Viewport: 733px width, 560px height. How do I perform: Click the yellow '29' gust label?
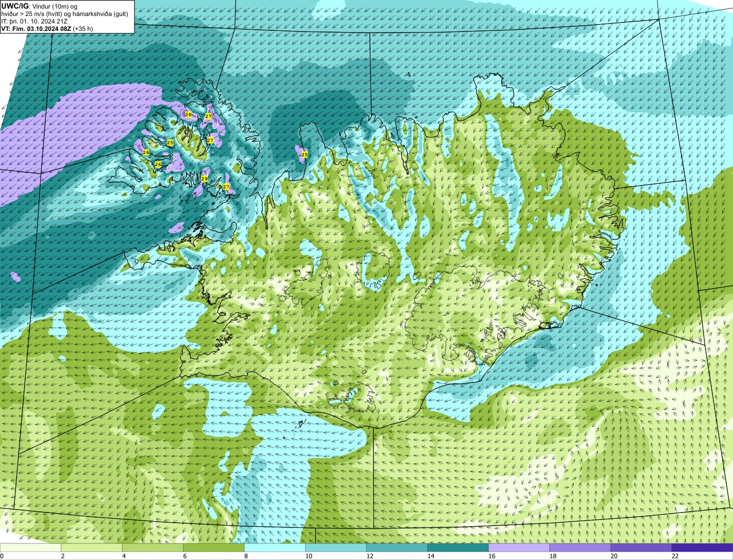(x=204, y=179)
